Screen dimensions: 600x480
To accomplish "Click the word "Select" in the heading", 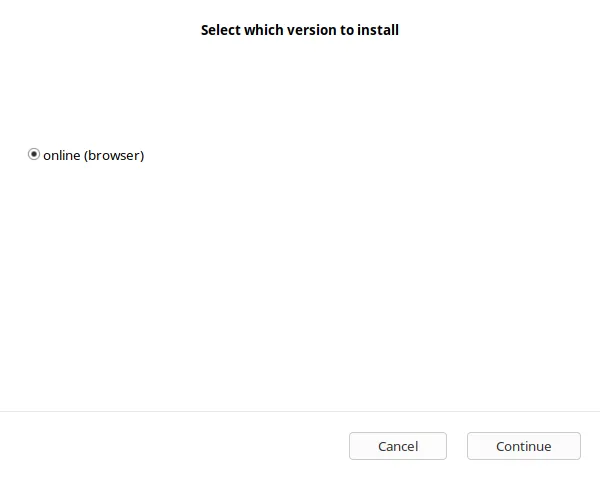I will [x=221, y=30].
